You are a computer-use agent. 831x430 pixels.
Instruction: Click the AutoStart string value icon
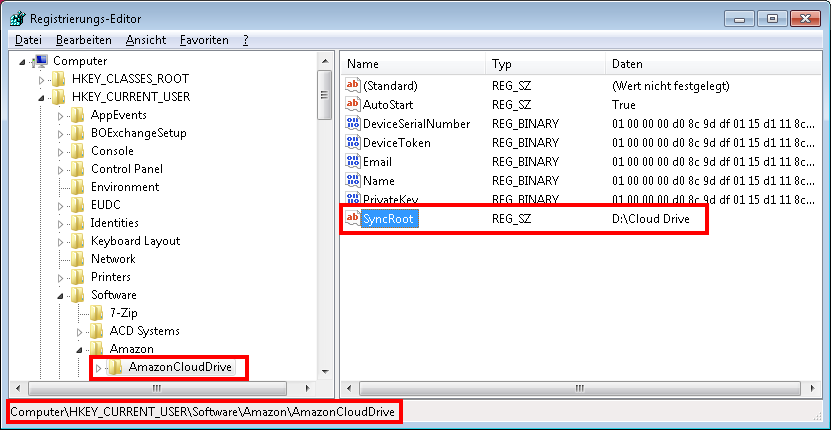pos(351,105)
